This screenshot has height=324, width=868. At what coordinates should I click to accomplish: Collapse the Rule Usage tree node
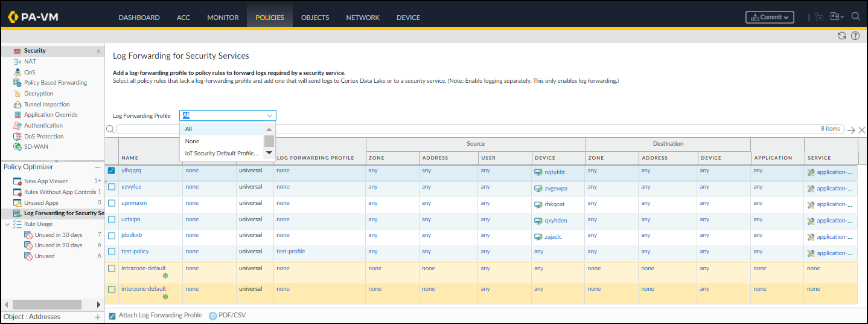pos(7,224)
